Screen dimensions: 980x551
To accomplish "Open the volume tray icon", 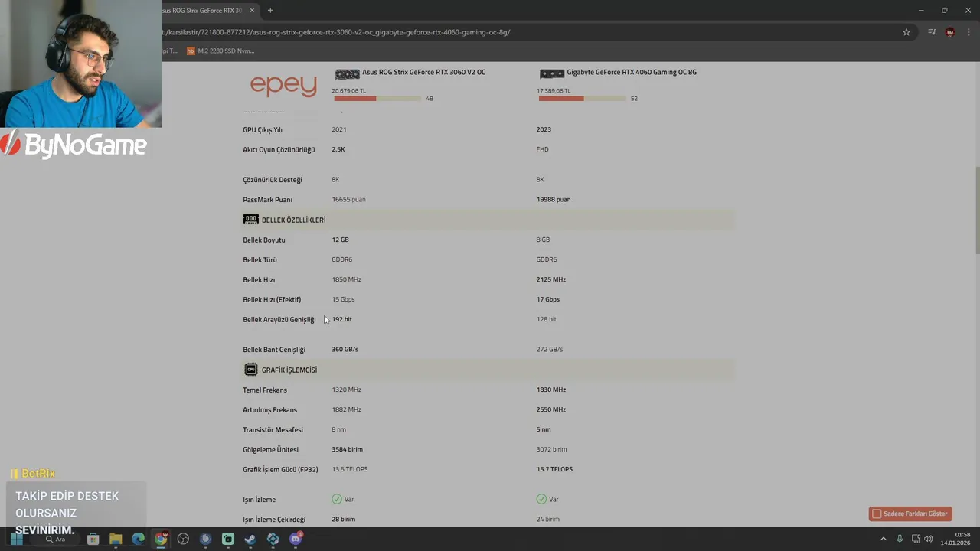I will click(929, 539).
